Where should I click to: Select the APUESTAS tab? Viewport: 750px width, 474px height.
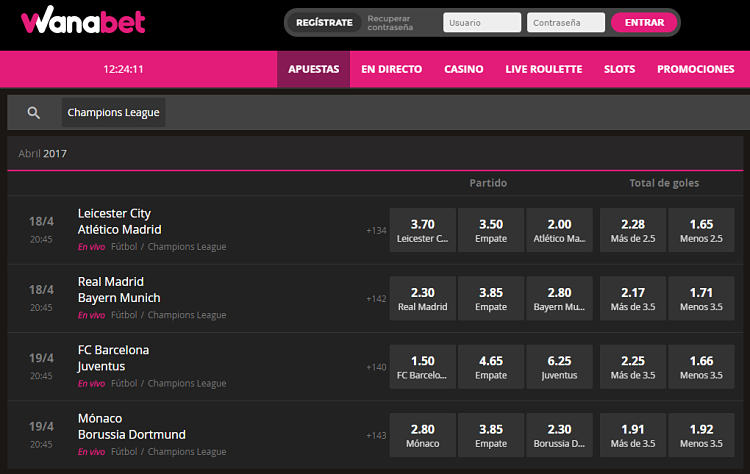coord(314,69)
